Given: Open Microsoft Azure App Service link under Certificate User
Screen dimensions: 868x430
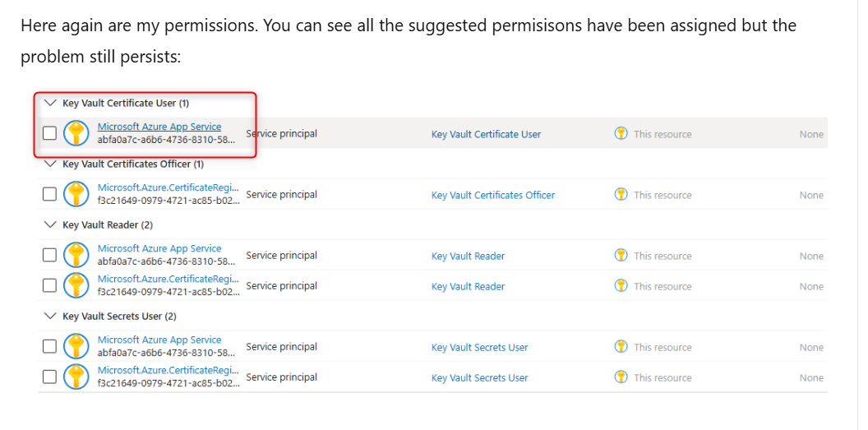Looking at the screenshot, I should tap(159, 127).
